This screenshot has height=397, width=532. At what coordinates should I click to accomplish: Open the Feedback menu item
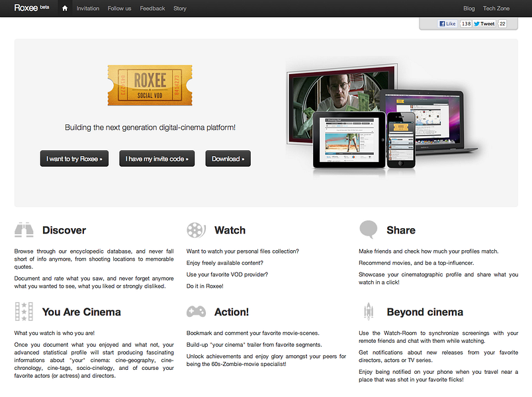(152, 9)
